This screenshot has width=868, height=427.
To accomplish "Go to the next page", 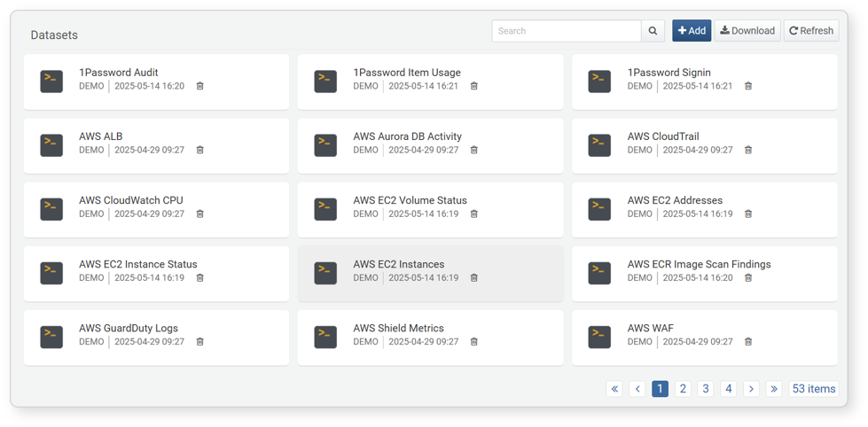I will 751,389.
